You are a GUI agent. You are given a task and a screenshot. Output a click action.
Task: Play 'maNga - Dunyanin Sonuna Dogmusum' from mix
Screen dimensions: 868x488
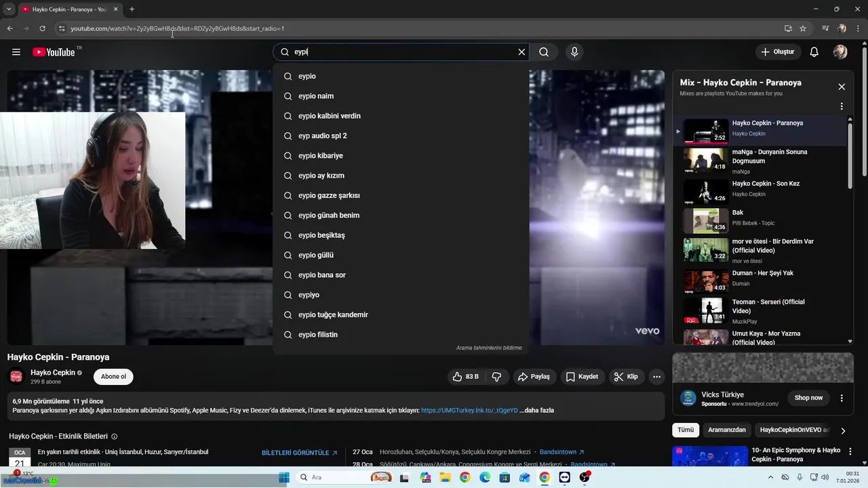(x=759, y=161)
